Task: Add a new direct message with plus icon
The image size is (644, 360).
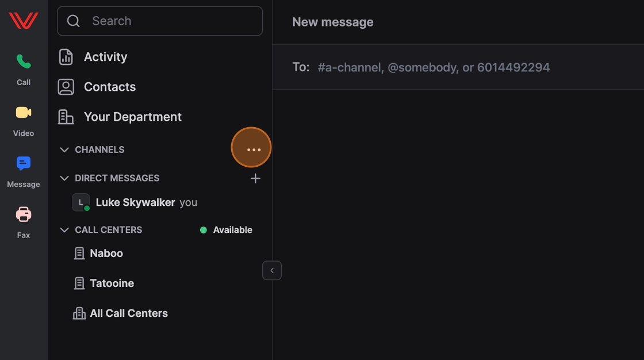Action: (255, 178)
